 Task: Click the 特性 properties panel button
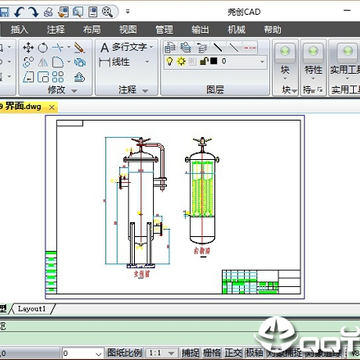point(313,62)
